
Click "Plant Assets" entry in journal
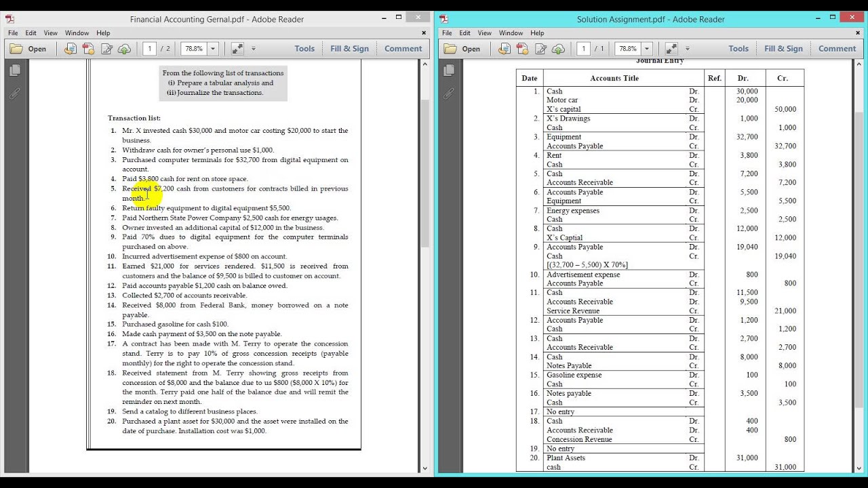566,457
